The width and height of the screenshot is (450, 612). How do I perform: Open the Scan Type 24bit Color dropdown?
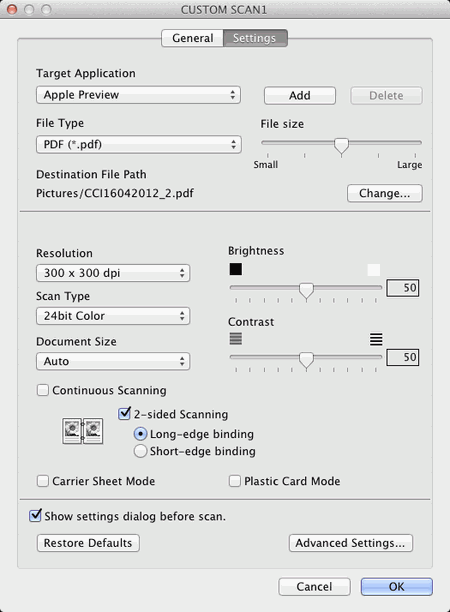(x=113, y=316)
